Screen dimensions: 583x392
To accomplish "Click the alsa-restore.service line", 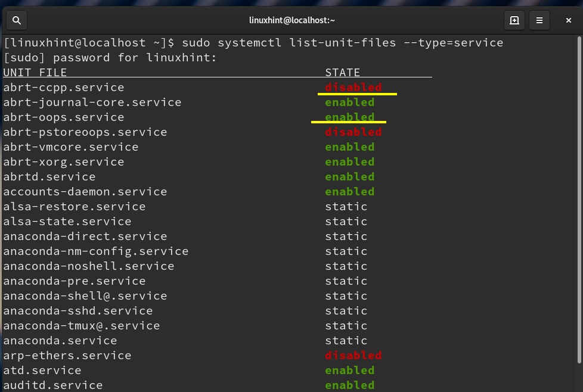I will (75, 207).
